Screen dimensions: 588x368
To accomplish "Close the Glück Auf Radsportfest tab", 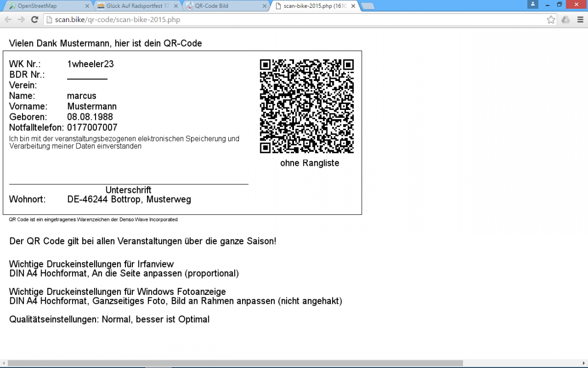I will tap(176, 6).
